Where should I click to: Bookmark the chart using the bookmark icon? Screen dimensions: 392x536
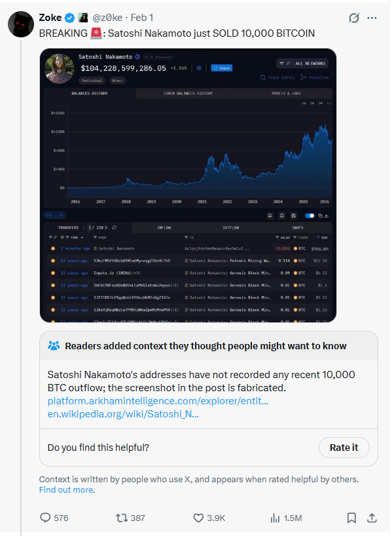(x=282, y=215)
